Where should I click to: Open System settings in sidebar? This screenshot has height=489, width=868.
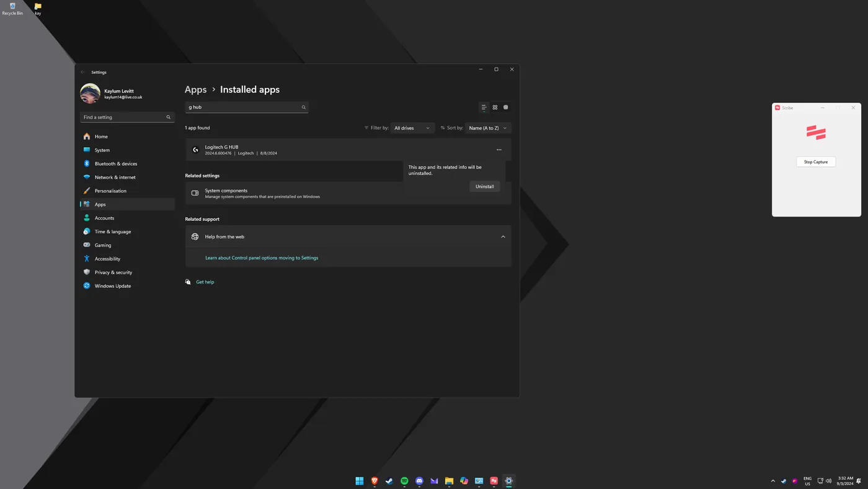click(x=127, y=150)
